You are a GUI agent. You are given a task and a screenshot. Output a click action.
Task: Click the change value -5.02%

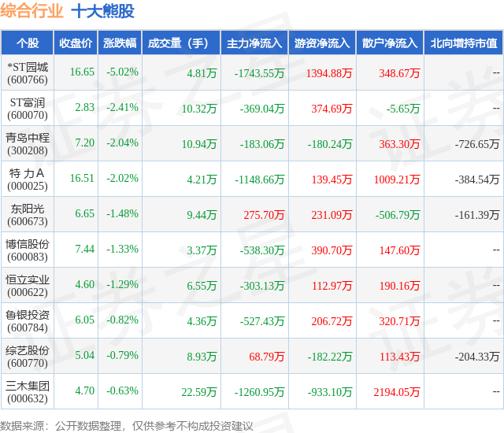point(123,72)
